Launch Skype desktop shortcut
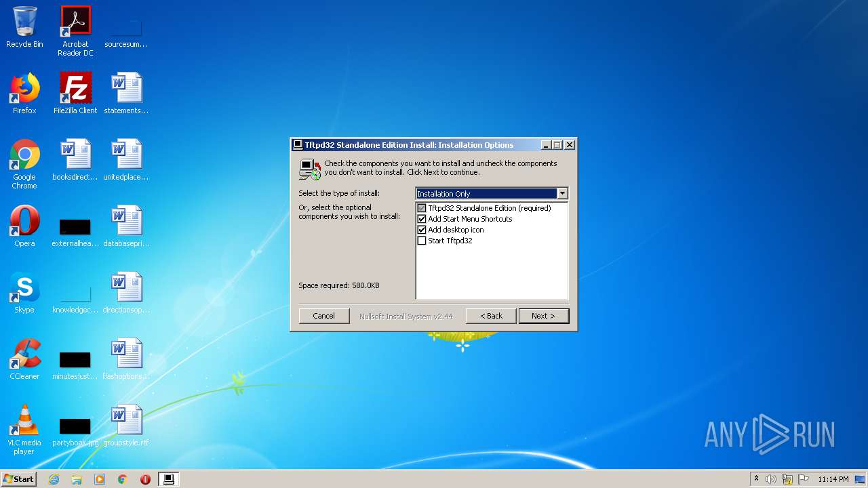The height and width of the screenshot is (488, 868). coord(24,293)
